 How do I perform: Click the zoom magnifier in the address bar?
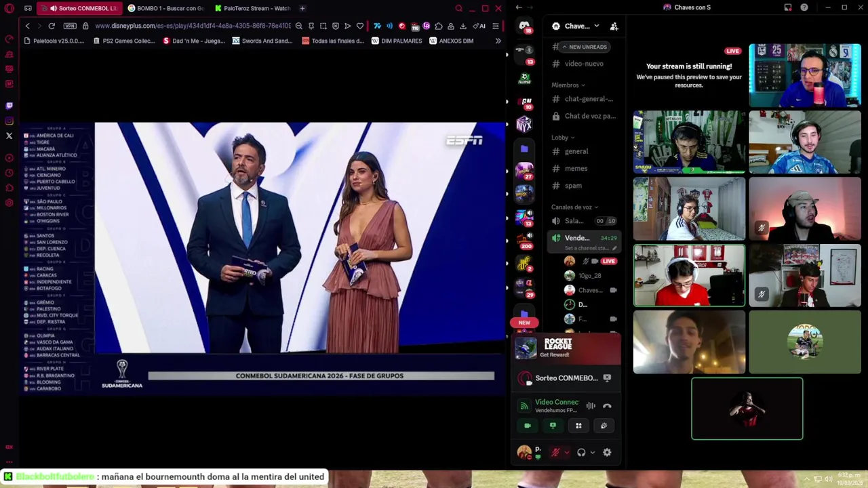pos(299,26)
